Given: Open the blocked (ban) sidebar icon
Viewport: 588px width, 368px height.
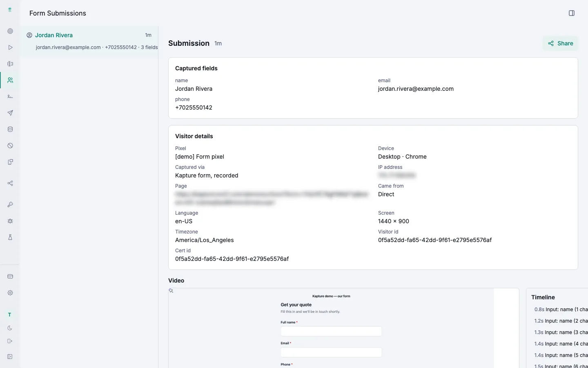Looking at the screenshot, I should [10, 146].
